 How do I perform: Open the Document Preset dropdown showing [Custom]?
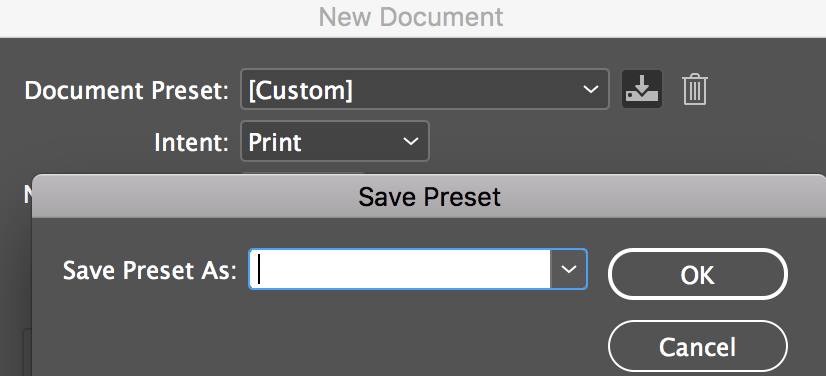(425, 89)
